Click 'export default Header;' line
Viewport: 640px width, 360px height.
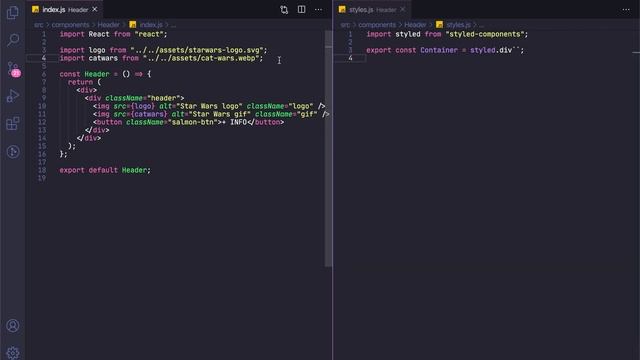click(x=105, y=170)
